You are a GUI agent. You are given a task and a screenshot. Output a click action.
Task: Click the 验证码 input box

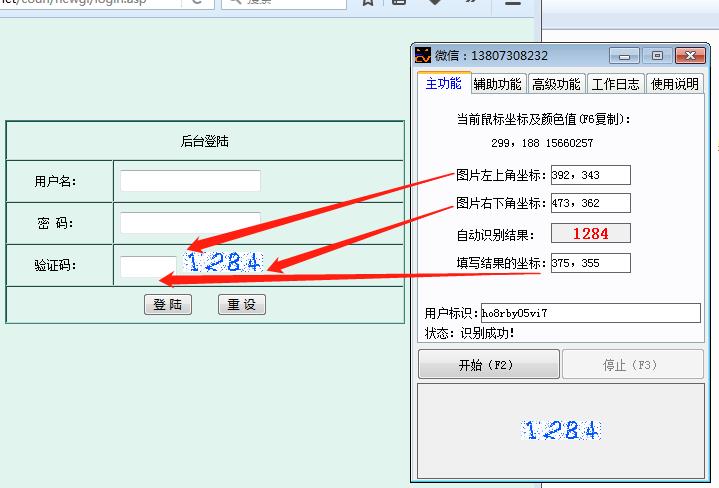point(148,266)
